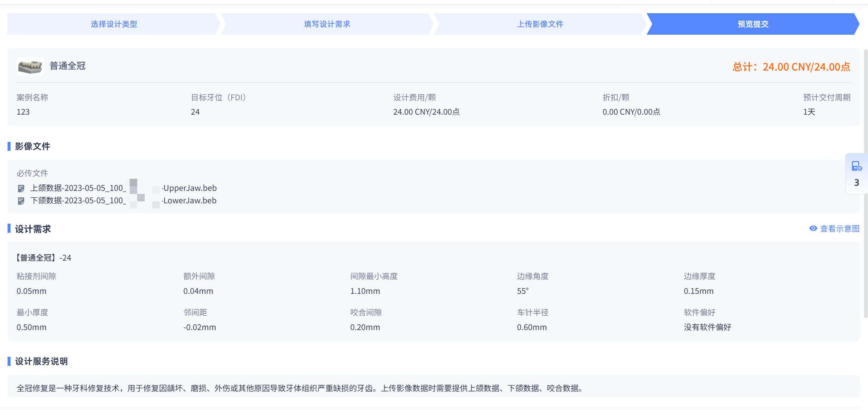The height and width of the screenshot is (410, 868).
Task: Click the 【普通全冠】-24 requirement title
Action: (43, 258)
